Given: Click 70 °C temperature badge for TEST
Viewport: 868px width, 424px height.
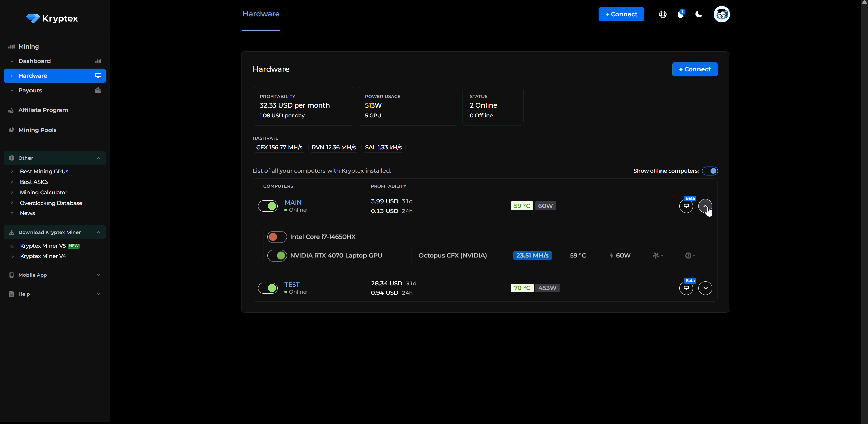Looking at the screenshot, I should [522, 288].
